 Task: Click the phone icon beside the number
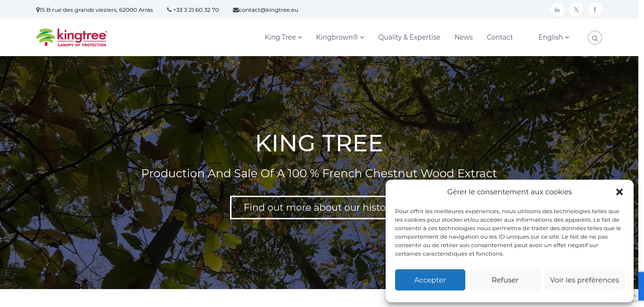pos(169,10)
